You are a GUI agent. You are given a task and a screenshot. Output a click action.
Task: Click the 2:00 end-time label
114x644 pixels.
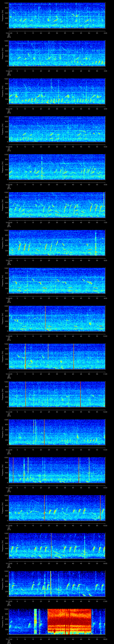105,33
